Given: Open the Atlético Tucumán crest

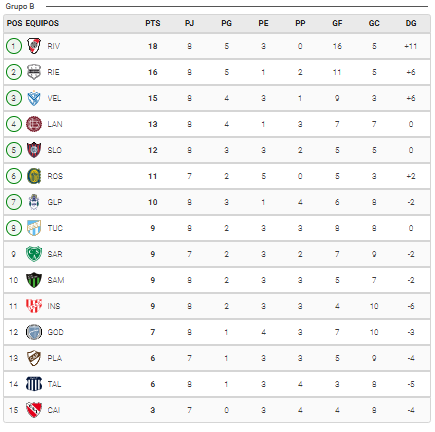Looking at the screenshot, I should 34,228.
